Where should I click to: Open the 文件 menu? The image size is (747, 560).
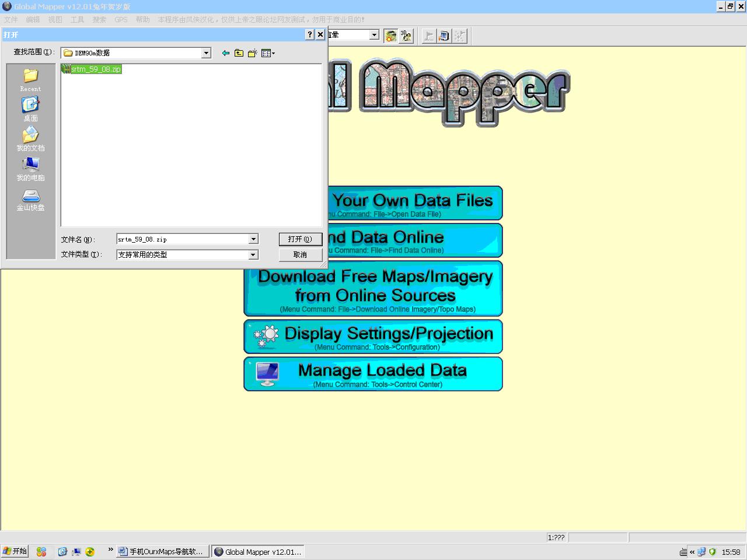tap(11, 19)
